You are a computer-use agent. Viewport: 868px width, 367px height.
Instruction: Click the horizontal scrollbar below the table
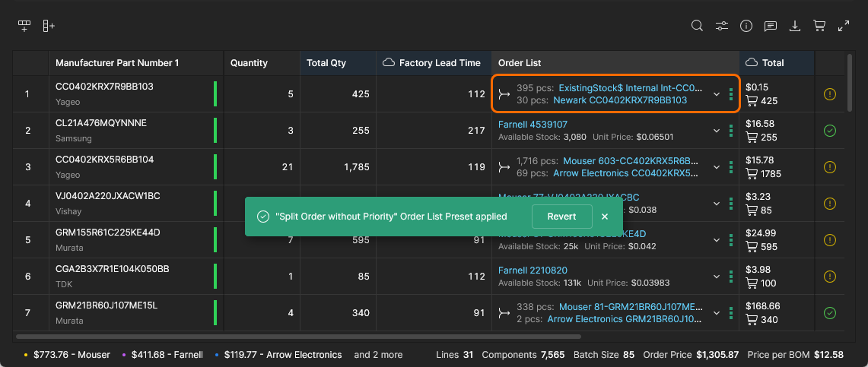[x=298, y=336]
